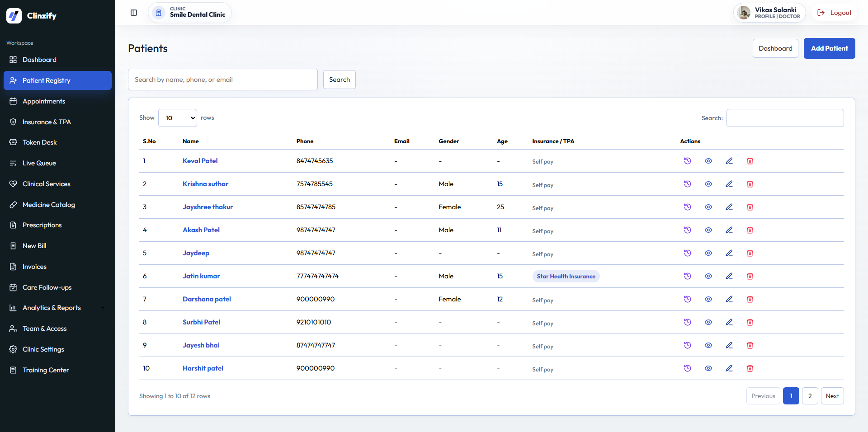This screenshot has height=432, width=868.
Task: Delete Jatin kumar record
Action: [x=750, y=276]
